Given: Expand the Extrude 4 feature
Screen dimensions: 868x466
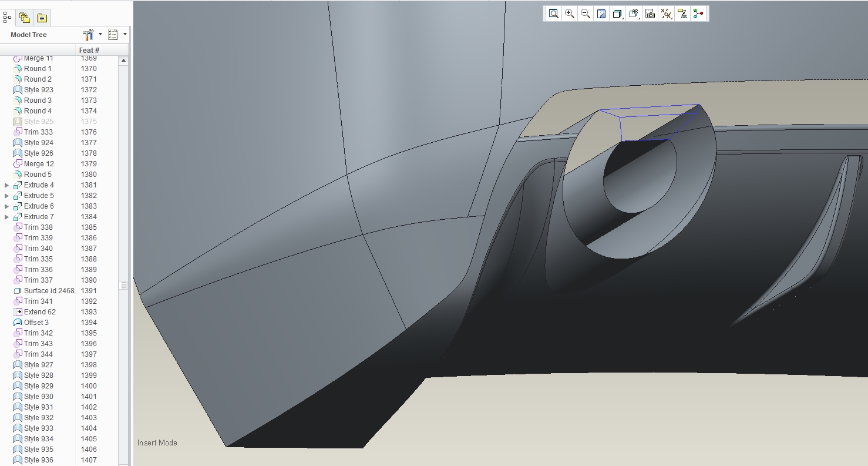Looking at the screenshot, I should [x=7, y=185].
